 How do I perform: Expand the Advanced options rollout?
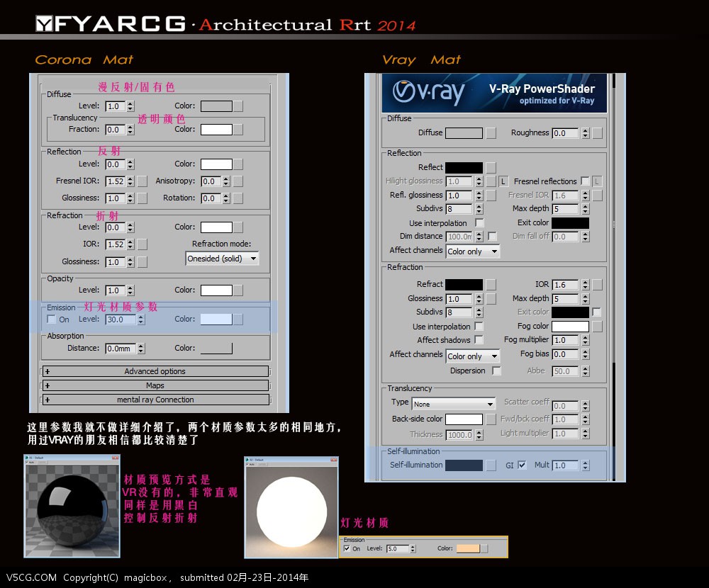pos(155,371)
